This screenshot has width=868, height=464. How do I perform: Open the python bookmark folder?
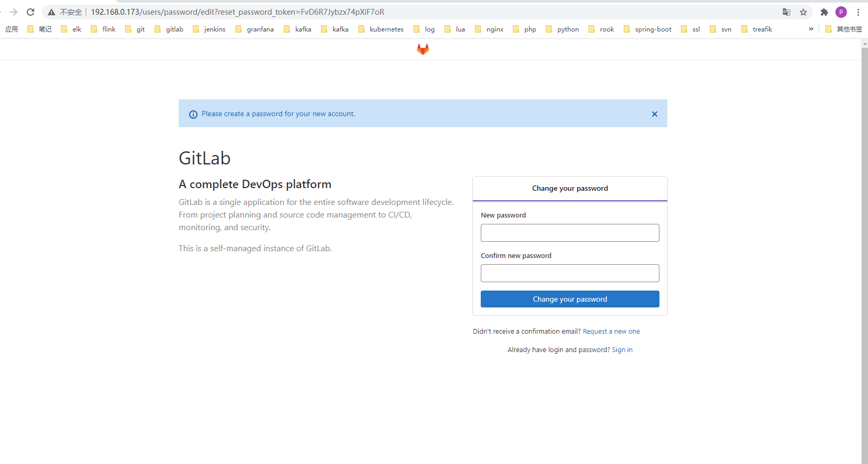click(562, 29)
